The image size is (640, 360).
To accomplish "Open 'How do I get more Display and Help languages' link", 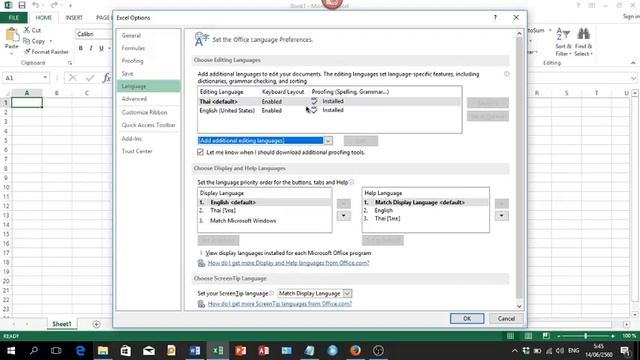I will (289, 263).
